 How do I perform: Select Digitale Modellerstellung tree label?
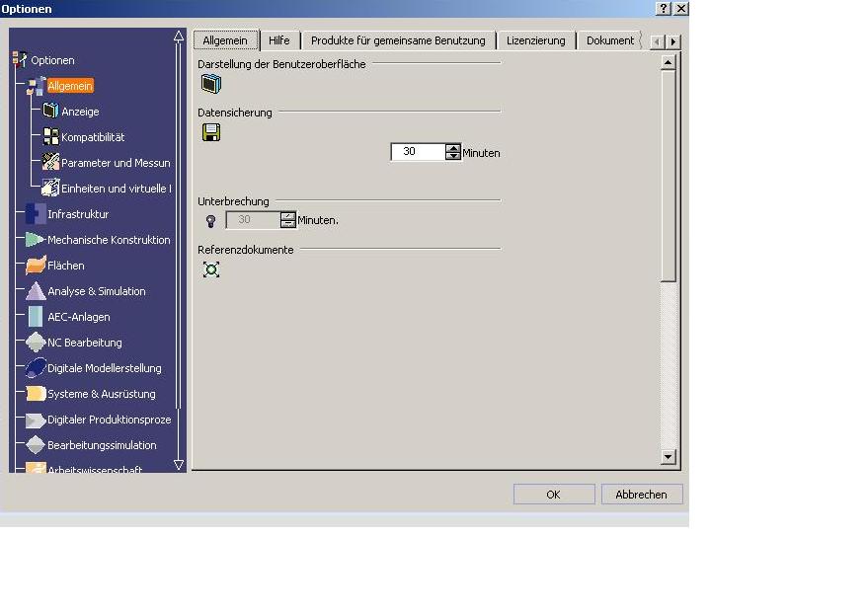tap(105, 368)
